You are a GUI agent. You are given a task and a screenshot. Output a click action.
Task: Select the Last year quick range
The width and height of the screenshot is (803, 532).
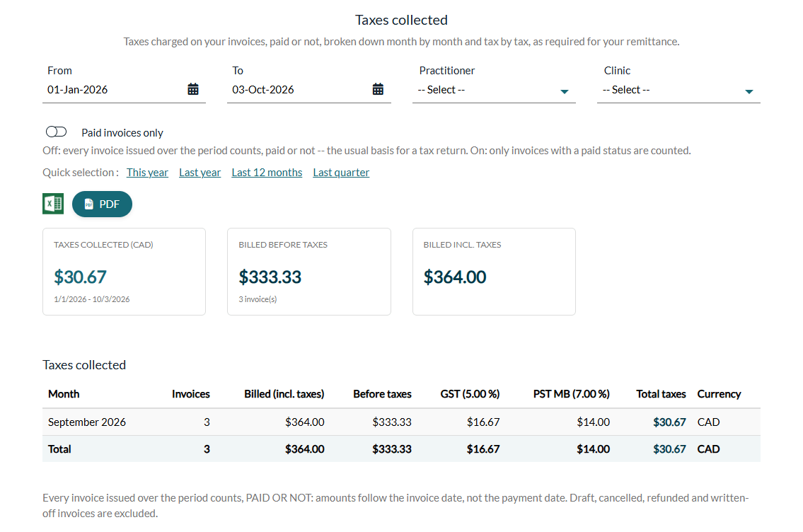coord(200,173)
